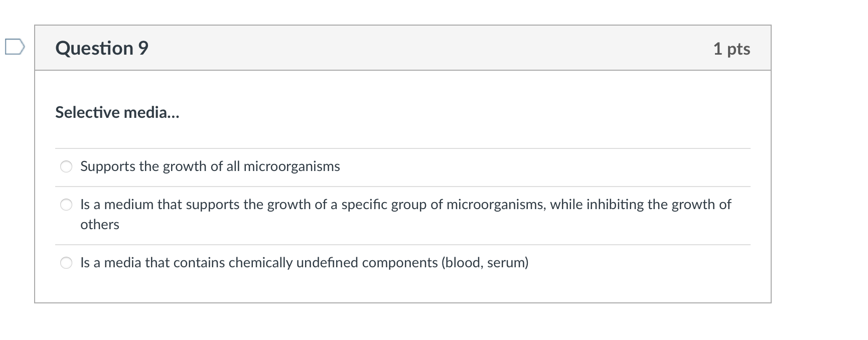Click the word 'Supports' in the first answer
Viewport: 868px width, 340px height.
click(107, 166)
